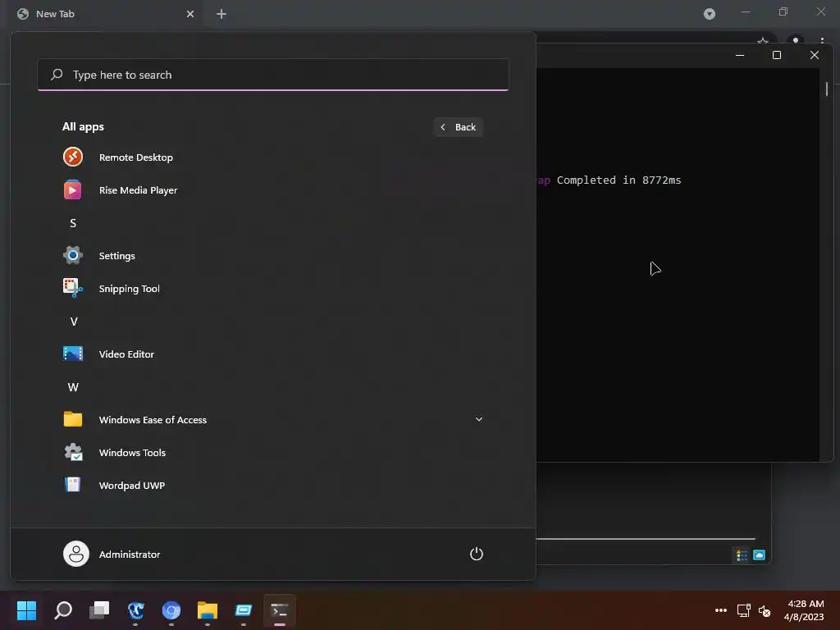Open Task View on taskbar
This screenshot has width=840, height=630.
[x=99, y=610]
